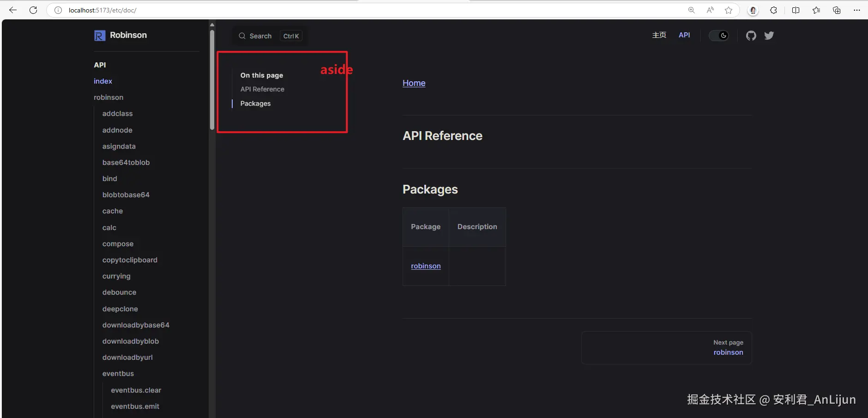This screenshot has width=868, height=418.
Task: Open the eventbus.emit sidebar entry
Action: coord(135,406)
